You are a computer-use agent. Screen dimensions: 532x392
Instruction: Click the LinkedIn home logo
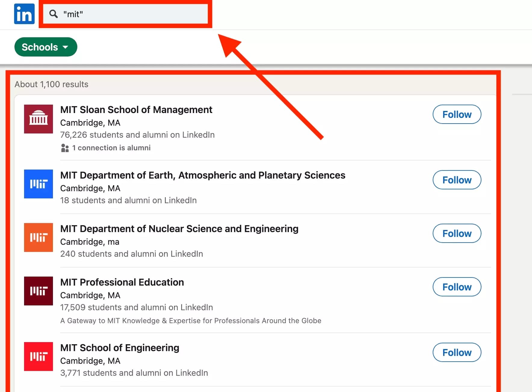pos(24,14)
